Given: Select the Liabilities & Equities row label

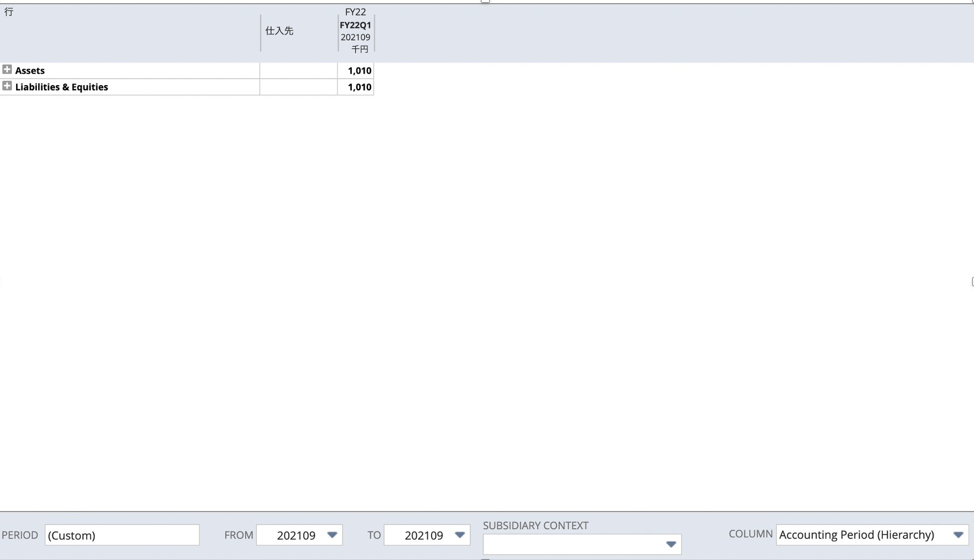Looking at the screenshot, I should (x=61, y=87).
